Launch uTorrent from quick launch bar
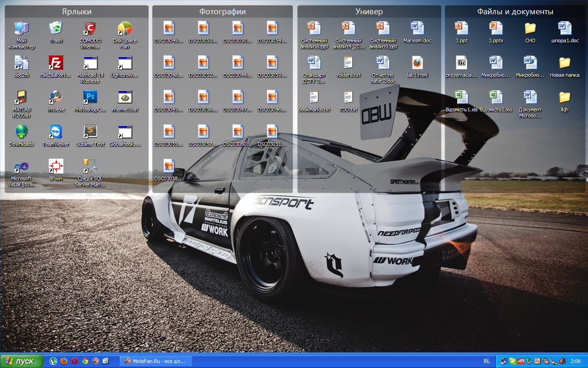Screen dimensions: 588x368 53,361
